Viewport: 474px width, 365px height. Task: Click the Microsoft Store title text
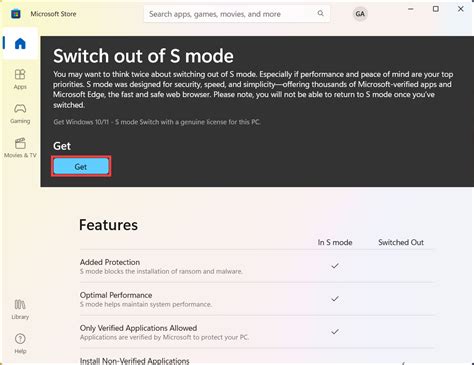point(53,14)
